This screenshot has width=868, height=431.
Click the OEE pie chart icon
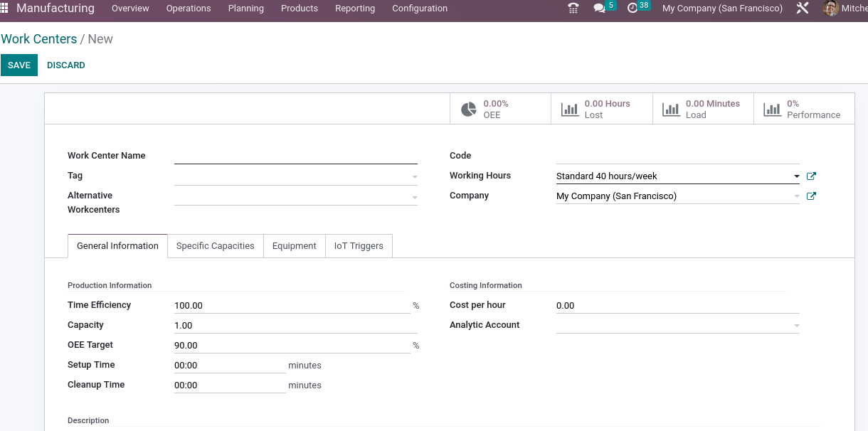(x=468, y=110)
